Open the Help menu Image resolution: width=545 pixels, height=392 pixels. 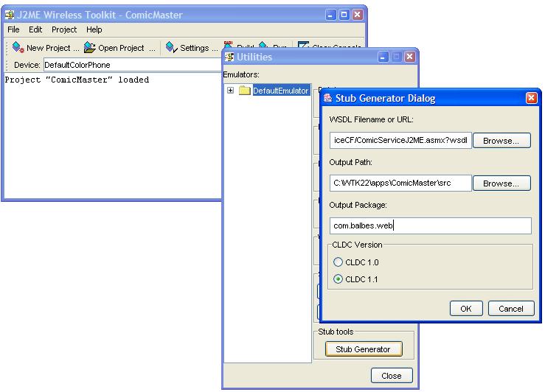pyautogui.click(x=94, y=29)
